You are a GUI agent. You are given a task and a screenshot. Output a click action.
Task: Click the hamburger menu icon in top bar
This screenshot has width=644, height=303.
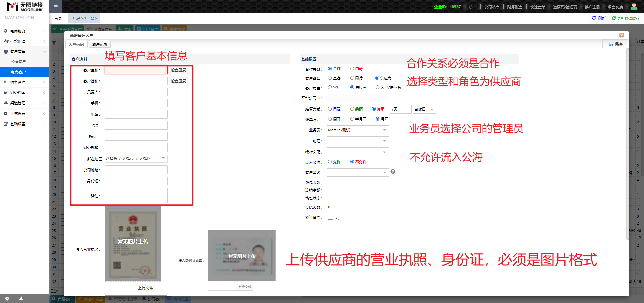[x=56, y=7]
